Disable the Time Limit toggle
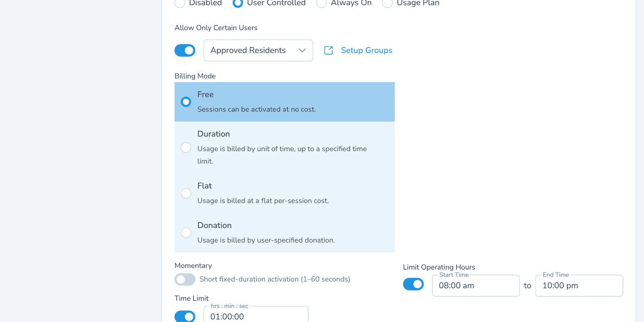644x322 pixels. (x=185, y=316)
